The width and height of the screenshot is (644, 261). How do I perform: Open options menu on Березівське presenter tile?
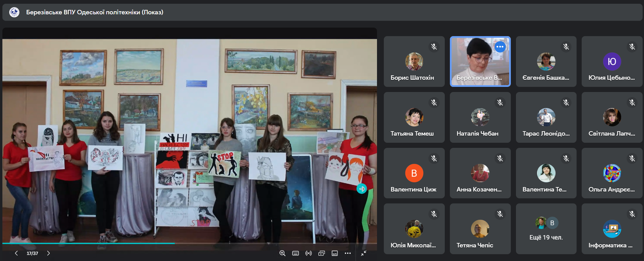click(500, 47)
